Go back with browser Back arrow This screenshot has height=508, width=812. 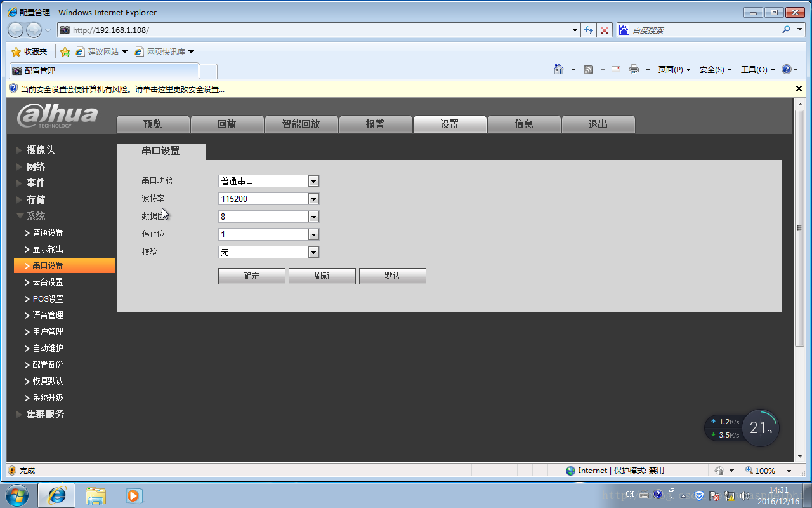[16, 30]
